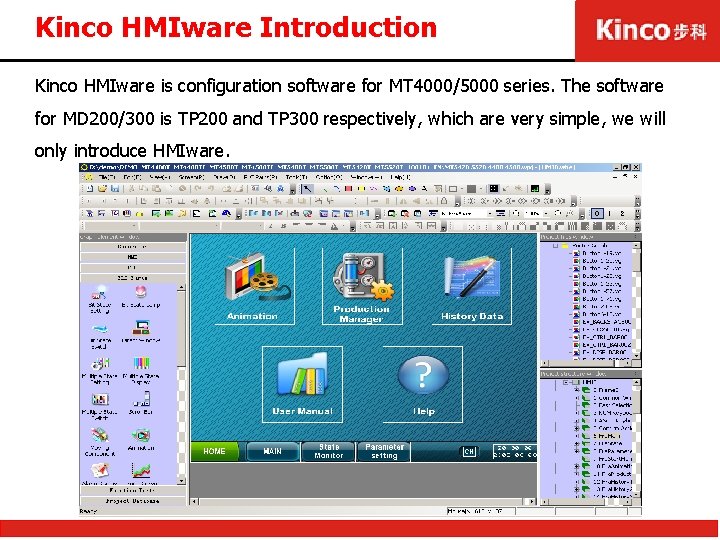Open the Edit menu
Viewport: 720px width, 540px height.
click(133, 177)
